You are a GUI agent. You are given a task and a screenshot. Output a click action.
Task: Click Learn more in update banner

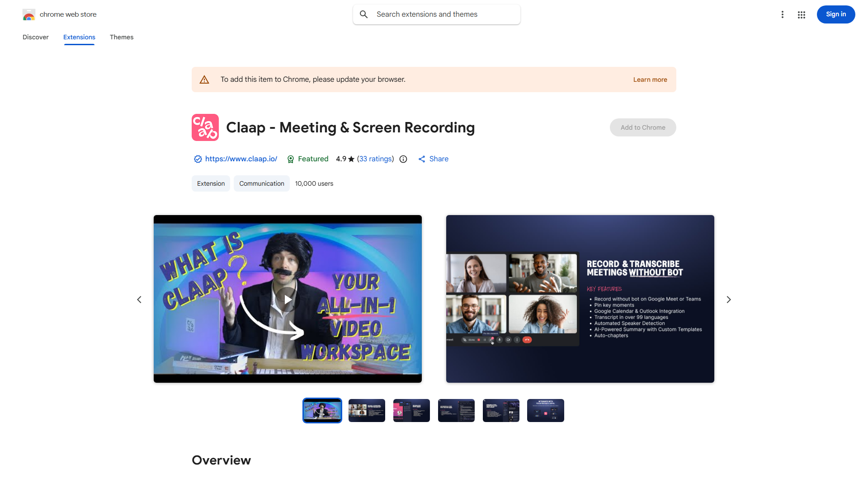coord(650,80)
